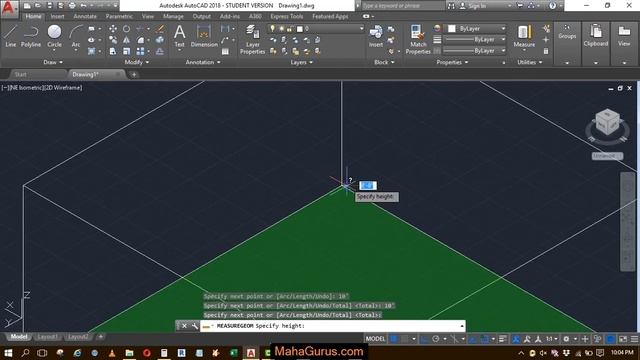Image resolution: width=640 pixels, height=360 pixels.
Task: Open the annotation scale 1:1 dropdown
Action: tap(552, 339)
